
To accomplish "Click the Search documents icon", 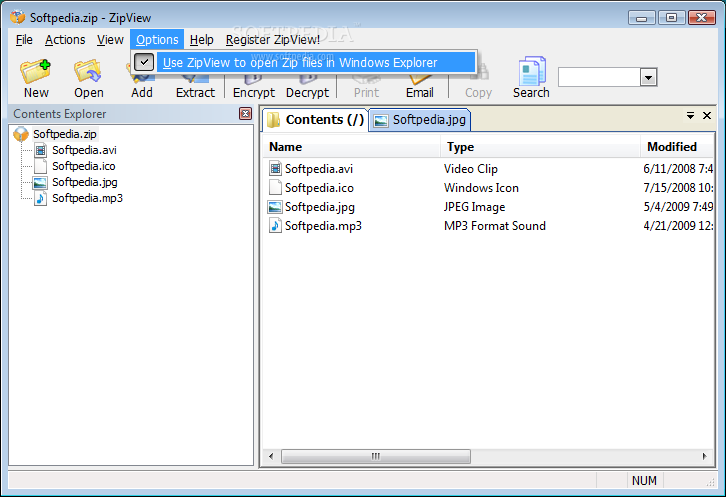I will coord(532,71).
